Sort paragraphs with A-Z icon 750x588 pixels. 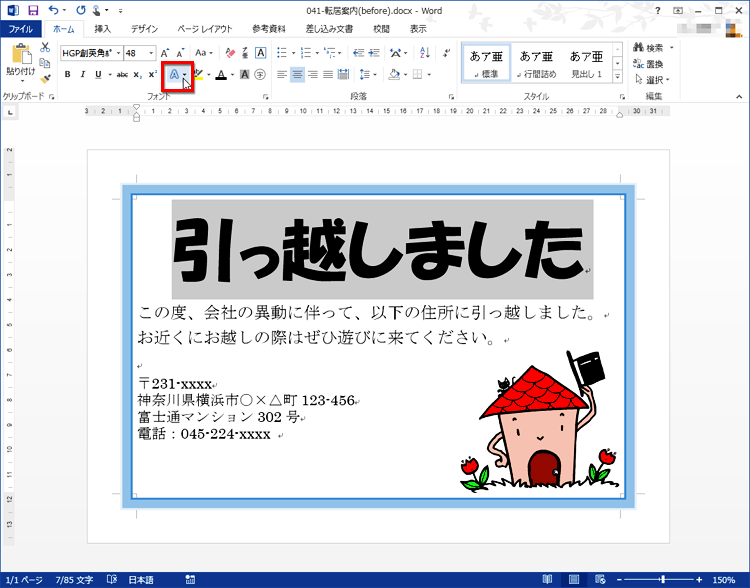pyautogui.click(x=424, y=53)
